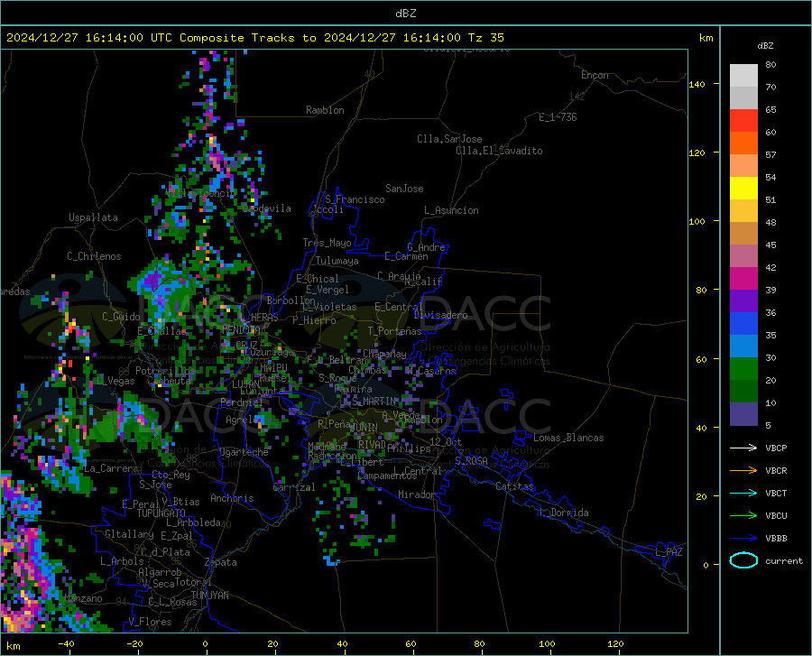The height and width of the screenshot is (656, 812).
Task: Click the -40 km tick on bottom axis
Action: [x=66, y=643]
